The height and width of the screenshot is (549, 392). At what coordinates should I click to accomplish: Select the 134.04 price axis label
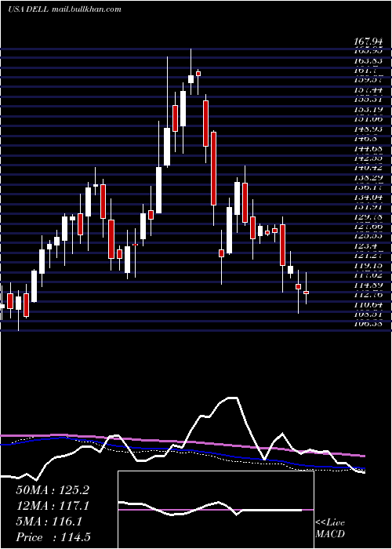(368, 198)
